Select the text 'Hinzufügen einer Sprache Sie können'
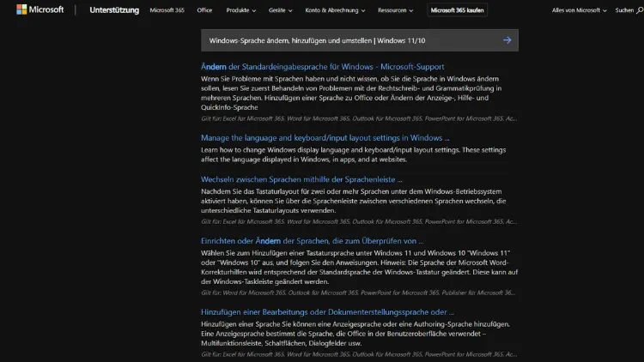644x362 pixels. click(256, 324)
